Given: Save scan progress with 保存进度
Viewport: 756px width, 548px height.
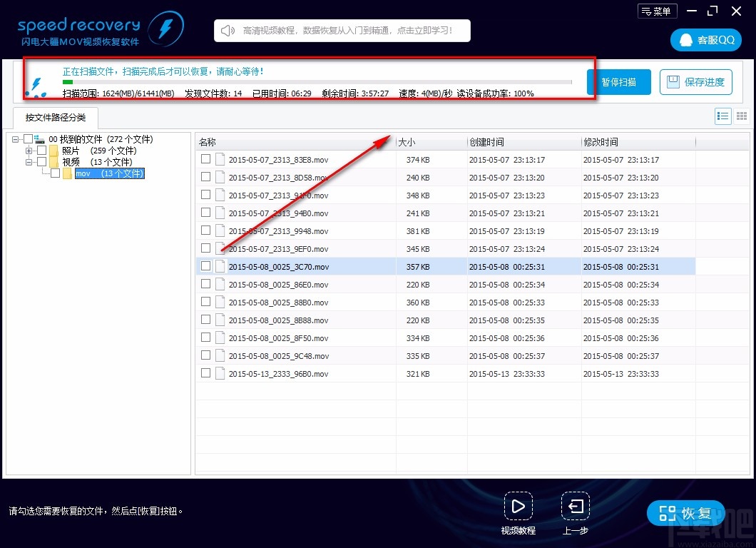Looking at the screenshot, I should 695,82.
